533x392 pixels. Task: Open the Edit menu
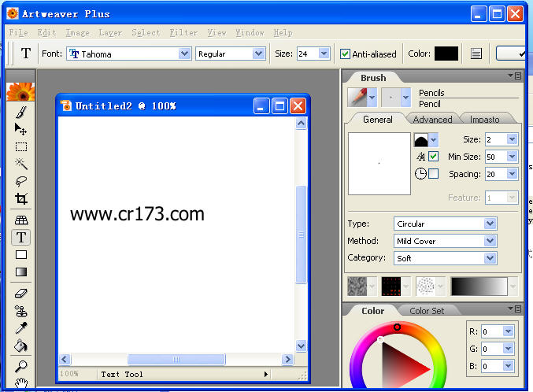pos(46,32)
